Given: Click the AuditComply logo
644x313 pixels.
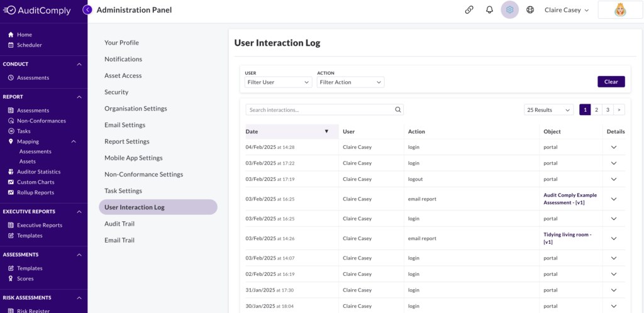Looking at the screenshot, I should [37, 10].
